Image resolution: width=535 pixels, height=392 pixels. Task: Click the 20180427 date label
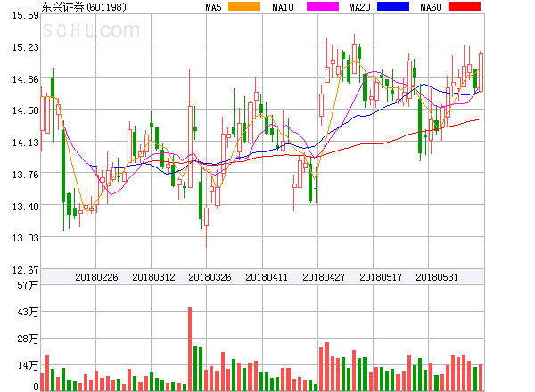tap(324, 277)
